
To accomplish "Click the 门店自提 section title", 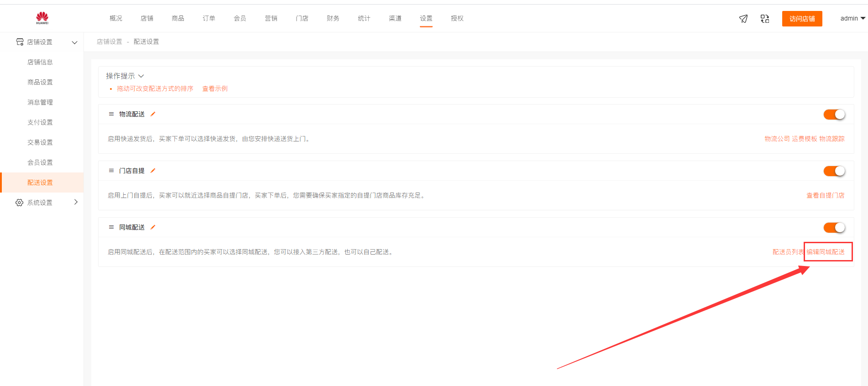I will (x=132, y=171).
